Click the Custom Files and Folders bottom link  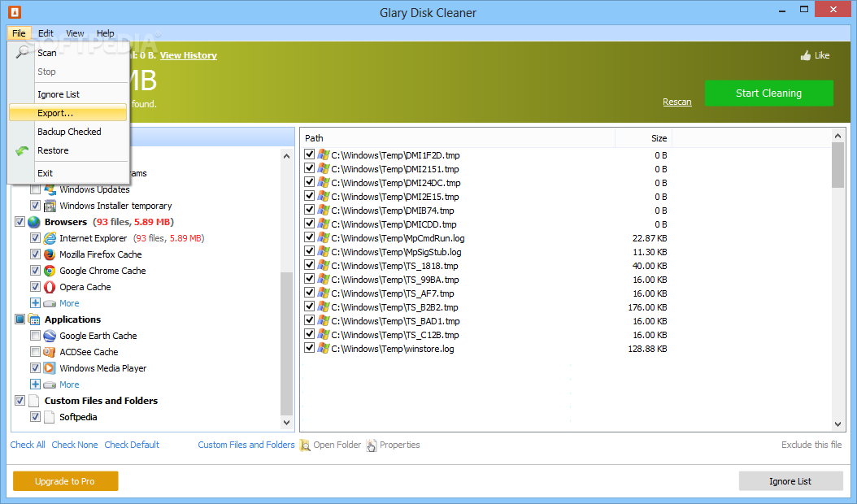pyautogui.click(x=246, y=445)
